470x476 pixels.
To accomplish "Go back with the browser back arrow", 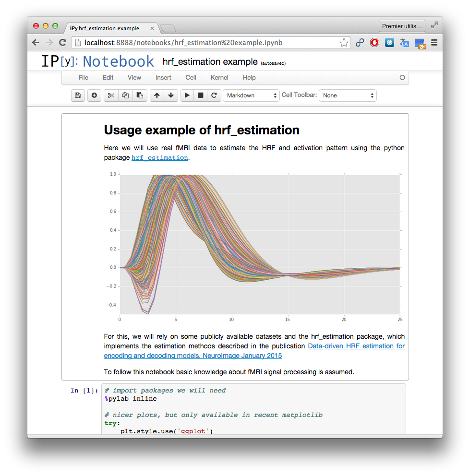I will point(36,43).
